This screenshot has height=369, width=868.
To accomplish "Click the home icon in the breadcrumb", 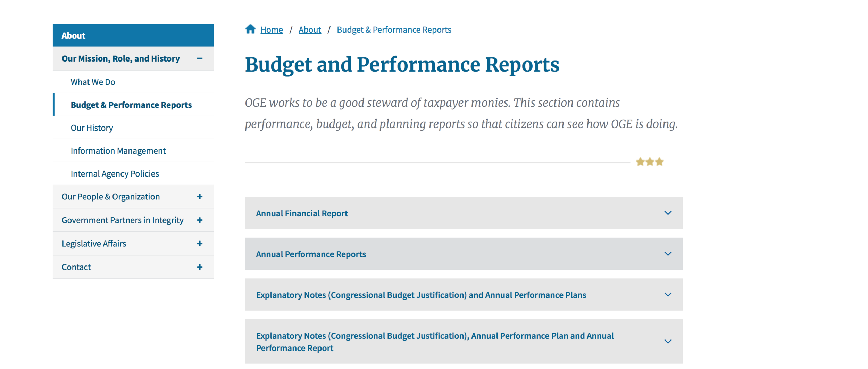I will click(x=250, y=29).
